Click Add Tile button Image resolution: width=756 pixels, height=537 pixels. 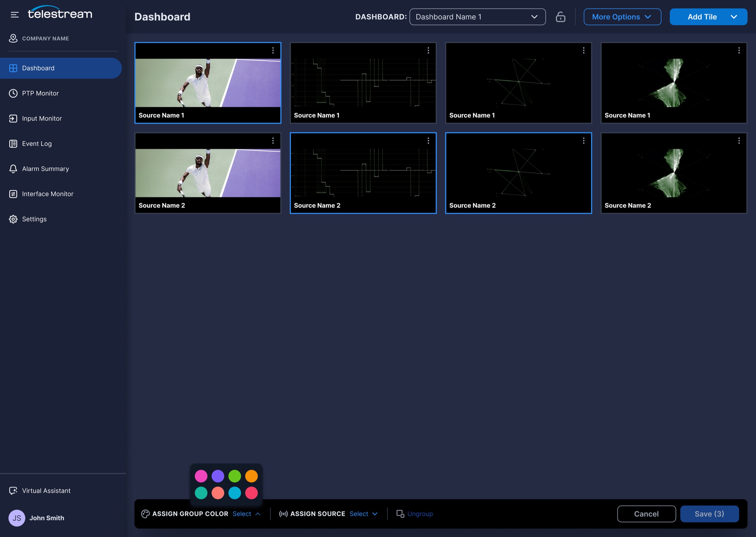click(x=702, y=17)
